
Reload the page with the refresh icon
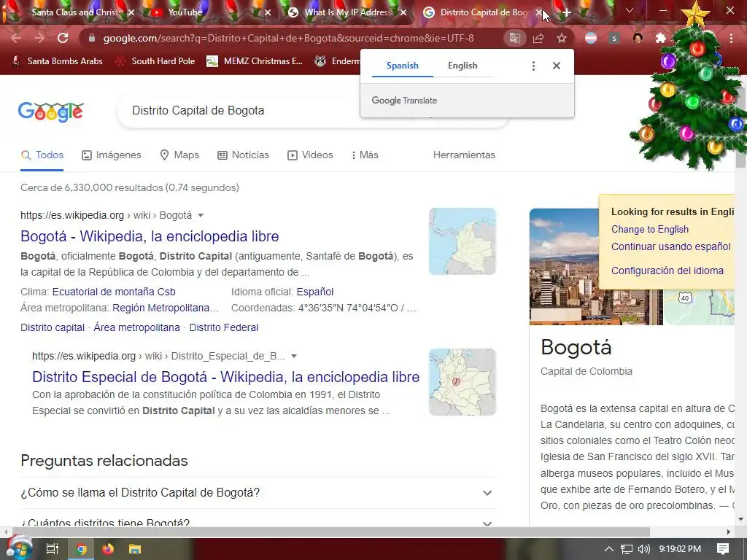coord(63,38)
